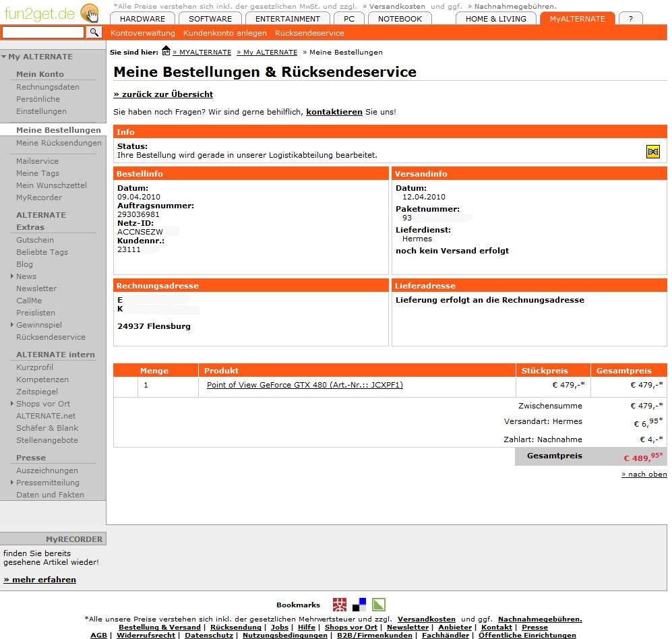This screenshot has height=639, width=672.
Task: Open the PC tab
Action: (349, 19)
